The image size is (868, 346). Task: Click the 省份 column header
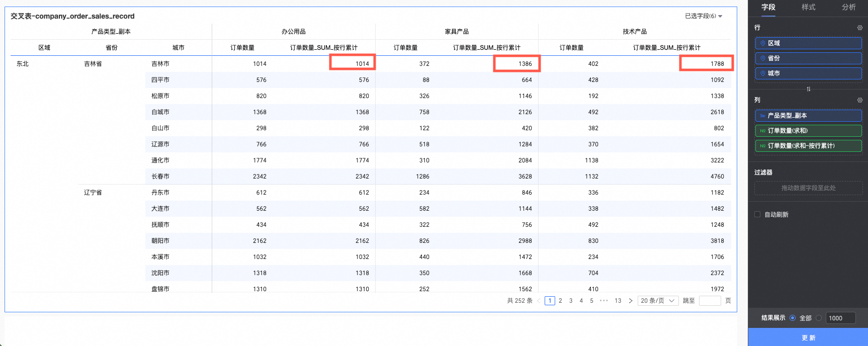pyautogui.click(x=112, y=48)
